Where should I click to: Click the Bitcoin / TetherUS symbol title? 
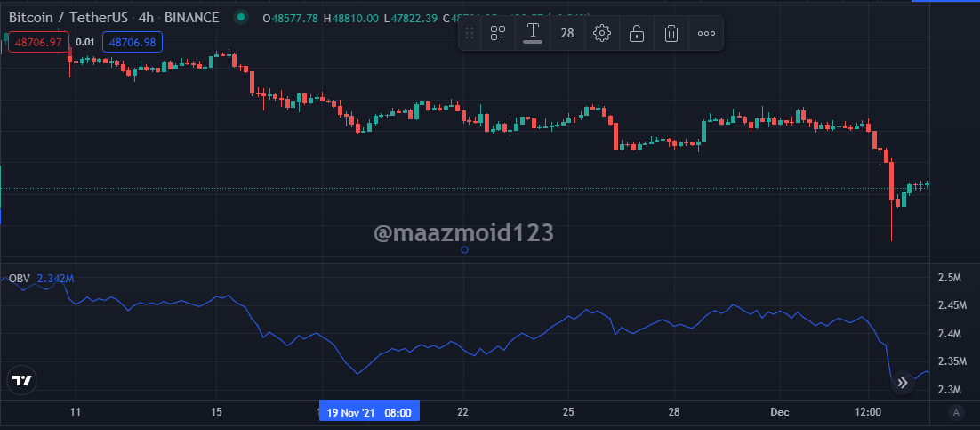[69, 18]
